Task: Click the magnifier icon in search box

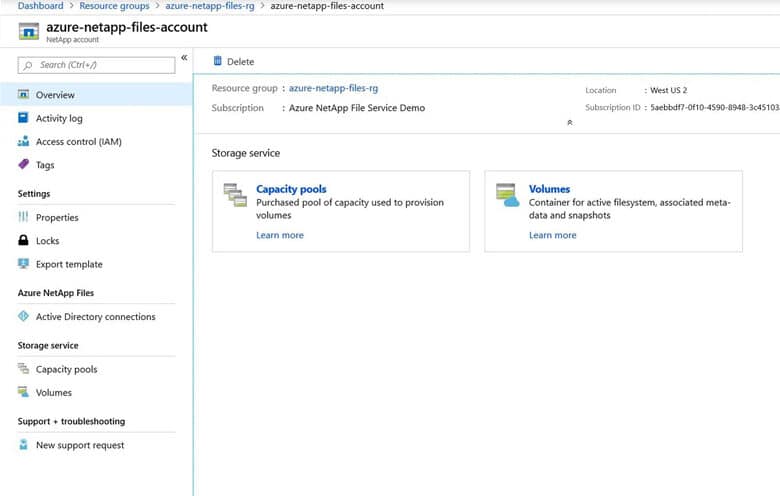Action: point(28,65)
